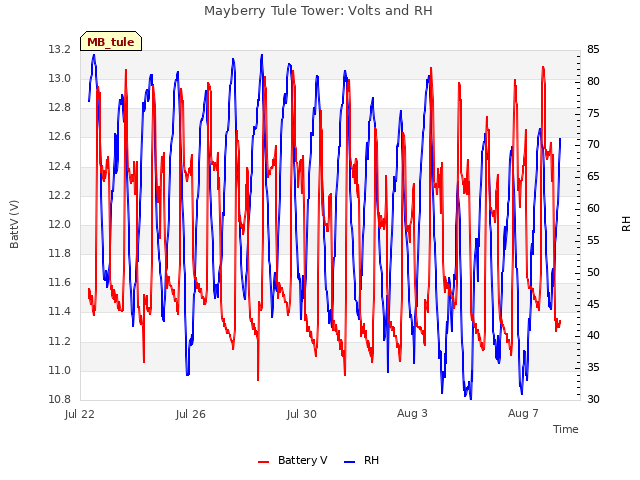Viewport: 640px width, 480px height.
Task: Click the 85 RH tick label
Action: tap(593, 49)
